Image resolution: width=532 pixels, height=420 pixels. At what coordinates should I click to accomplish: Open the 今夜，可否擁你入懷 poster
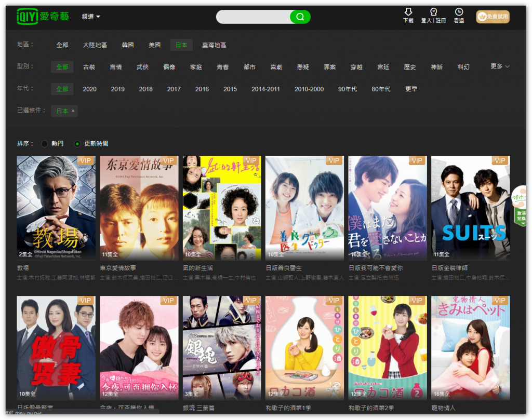pos(139,348)
